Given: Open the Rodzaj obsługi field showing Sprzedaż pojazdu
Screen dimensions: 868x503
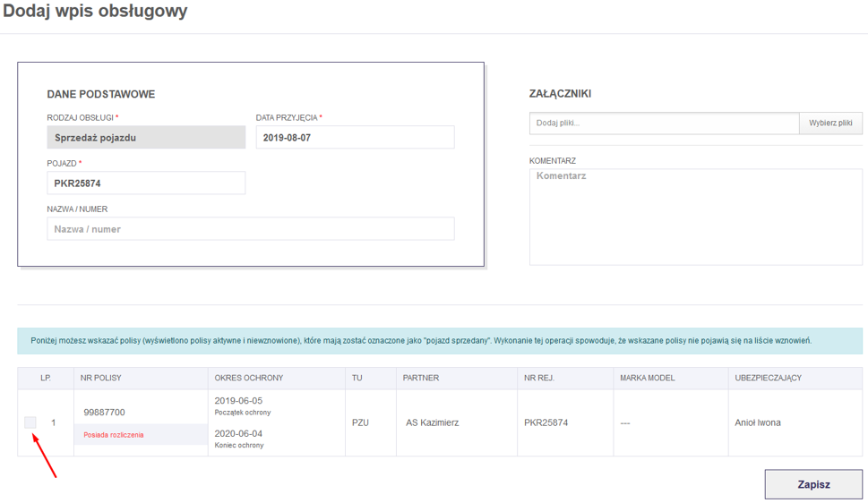Looking at the screenshot, I should click(x=146, y=138).
